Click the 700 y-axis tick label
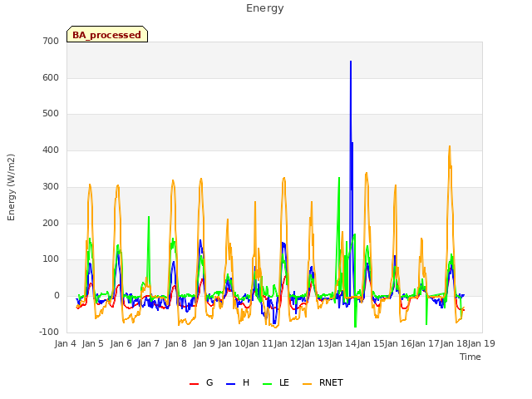Viewport: 532px width, 399px height. (x=51, y=42)
